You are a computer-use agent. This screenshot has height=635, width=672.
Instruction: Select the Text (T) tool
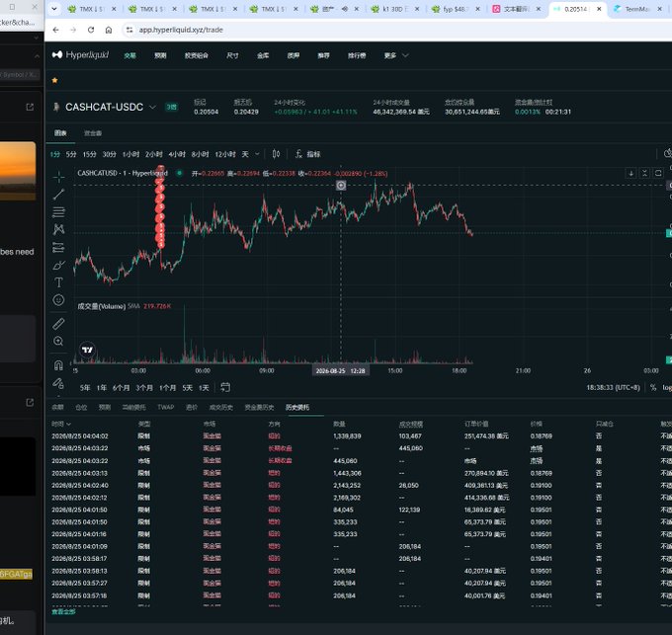pyautogui.click(x=58, y=282)
